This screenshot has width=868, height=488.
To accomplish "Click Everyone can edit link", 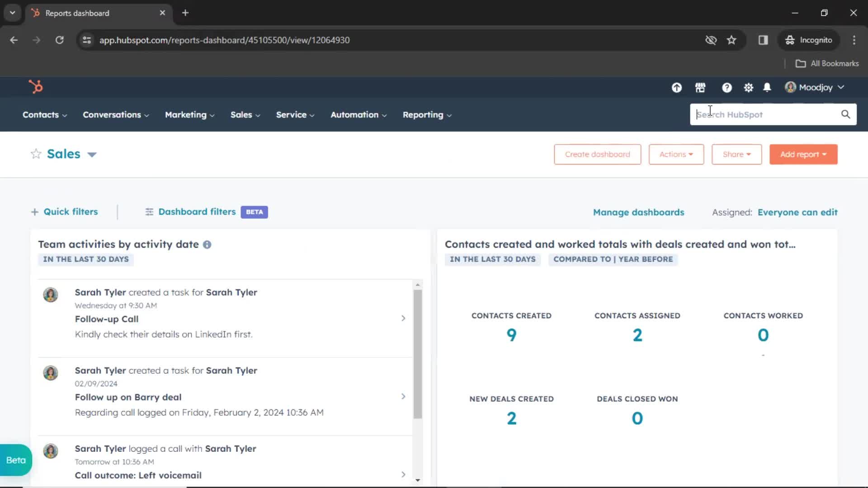I will (x=797, y=212).
